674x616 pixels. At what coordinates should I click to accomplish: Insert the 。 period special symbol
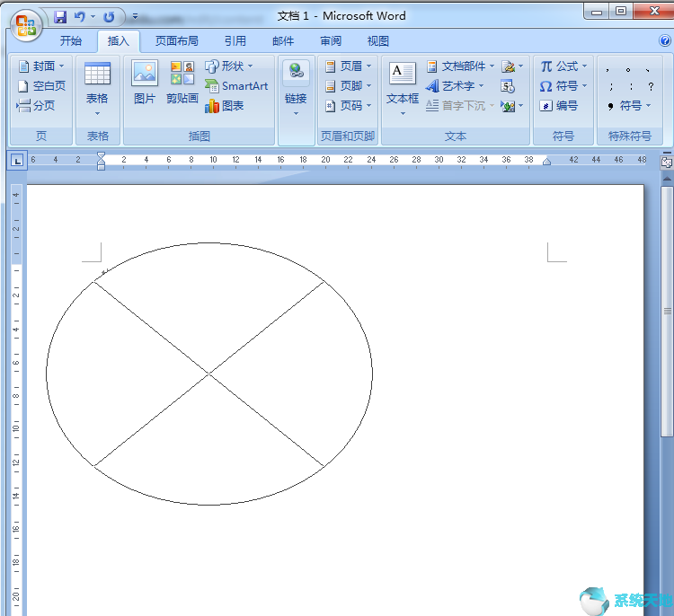click(628, 69)
